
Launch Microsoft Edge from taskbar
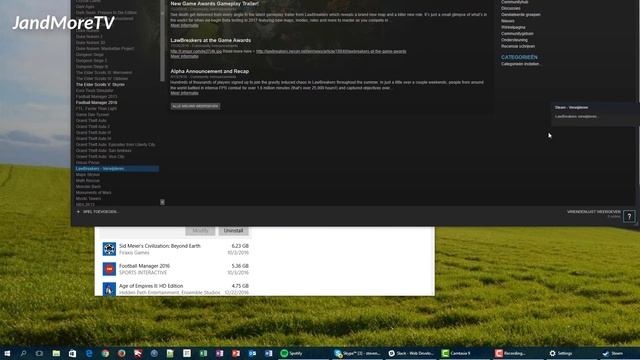[89, 353]
